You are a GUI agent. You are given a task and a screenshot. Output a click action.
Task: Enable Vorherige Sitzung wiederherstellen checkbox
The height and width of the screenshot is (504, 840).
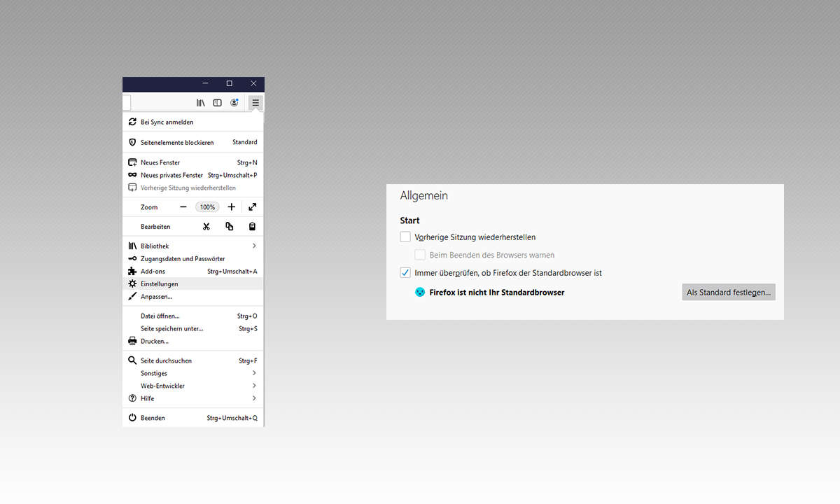[x=405, y=237]
